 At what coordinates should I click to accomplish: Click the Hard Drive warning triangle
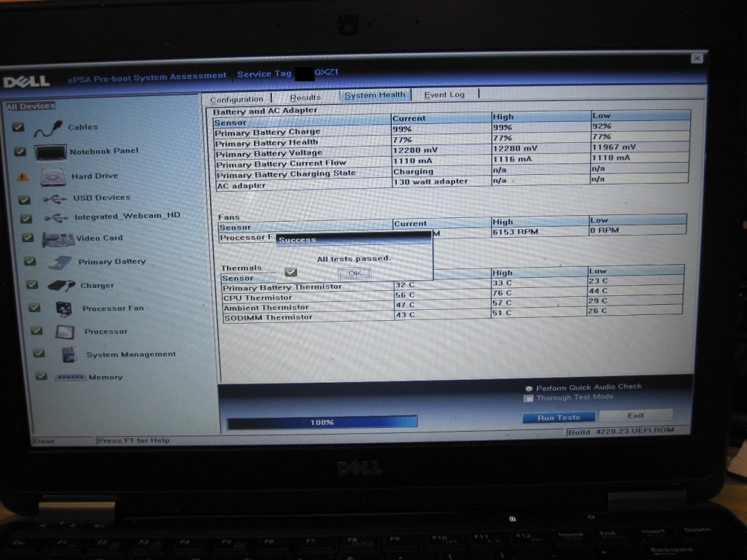click(23, 178)
